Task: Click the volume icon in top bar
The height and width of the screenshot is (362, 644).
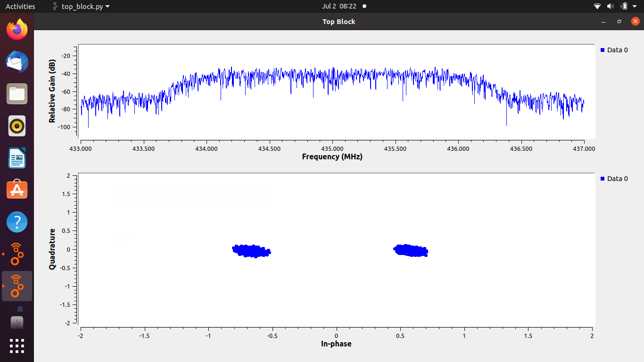Action: point(611,7)
